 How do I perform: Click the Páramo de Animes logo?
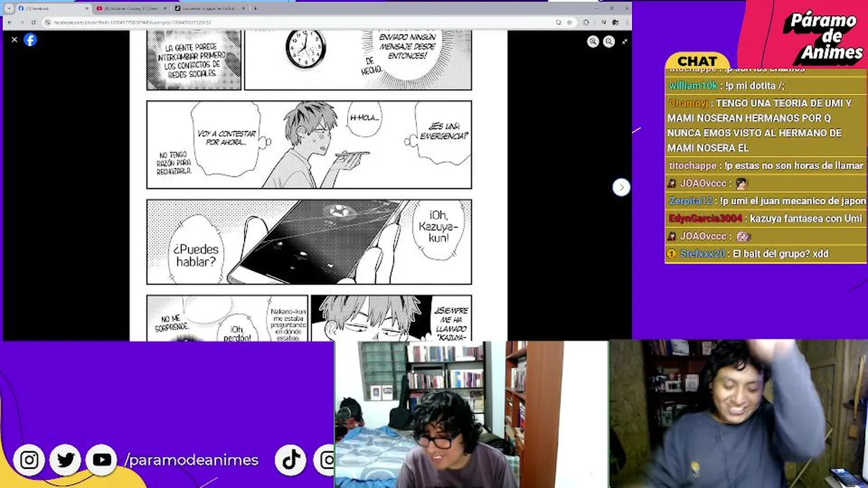[823, 37]
